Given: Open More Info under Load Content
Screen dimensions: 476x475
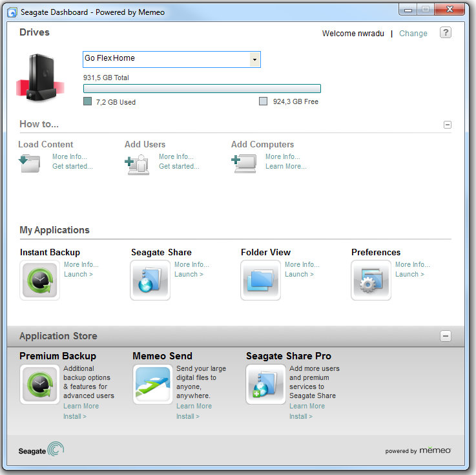Looking at the screenshot, I should tap(70, 156).
